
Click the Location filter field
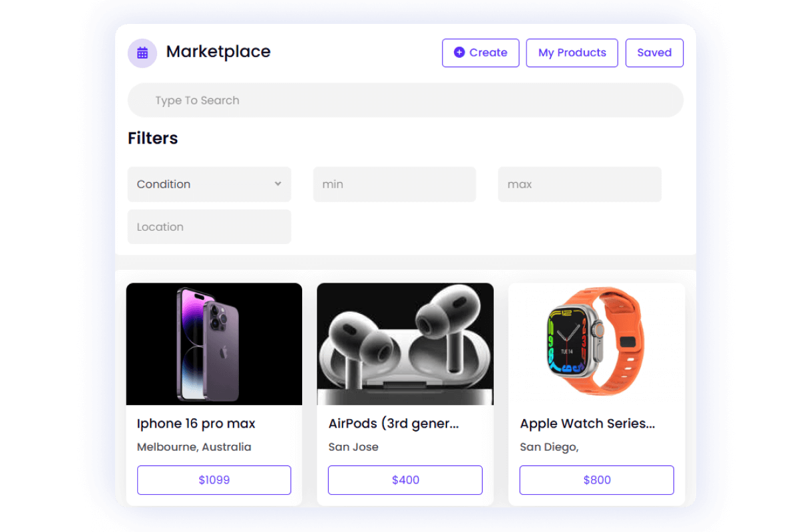tap(209, 227)
